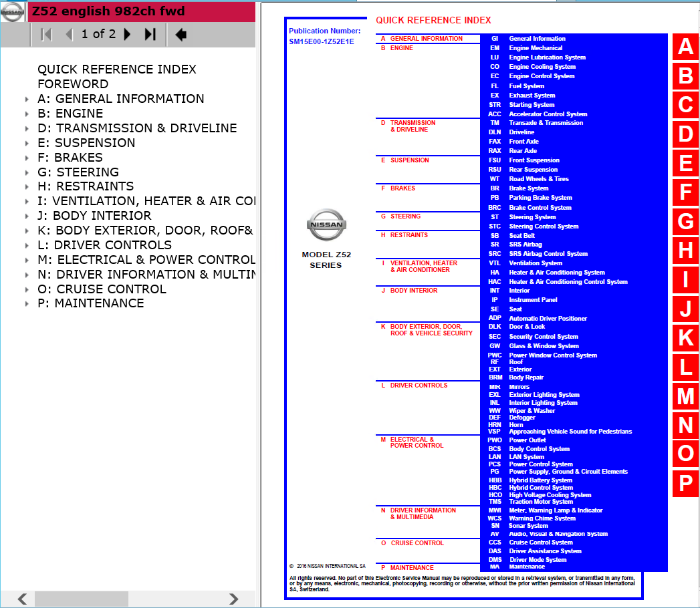Click red H section tab
700x608 pixels.
(686, 251)
